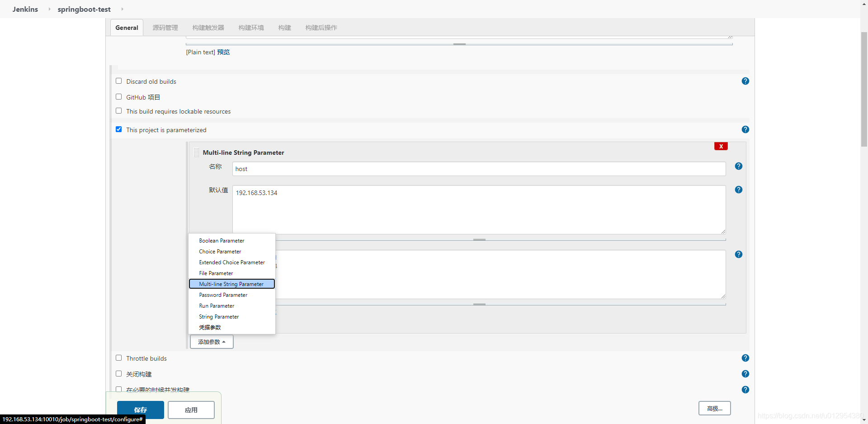Enable Discard old builds checkbox
The width and height of the screenshot is (868, 424).
pos(119,81)
